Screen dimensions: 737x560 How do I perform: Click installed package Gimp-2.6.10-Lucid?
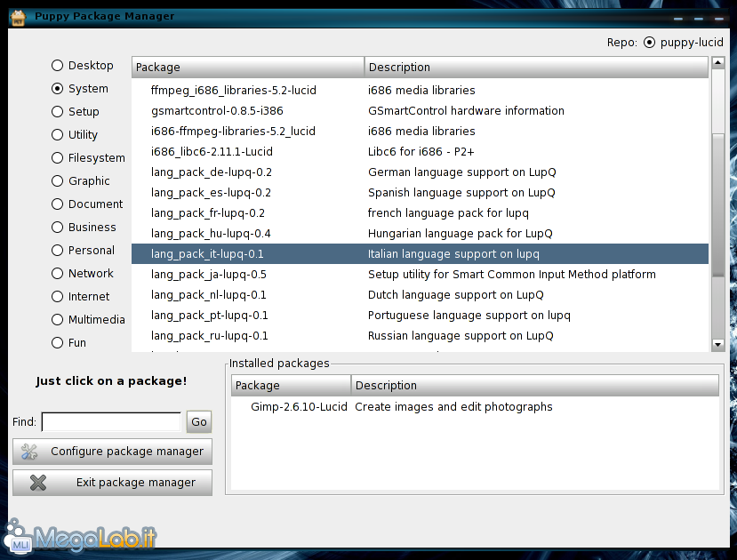click(x=299, y=407)
